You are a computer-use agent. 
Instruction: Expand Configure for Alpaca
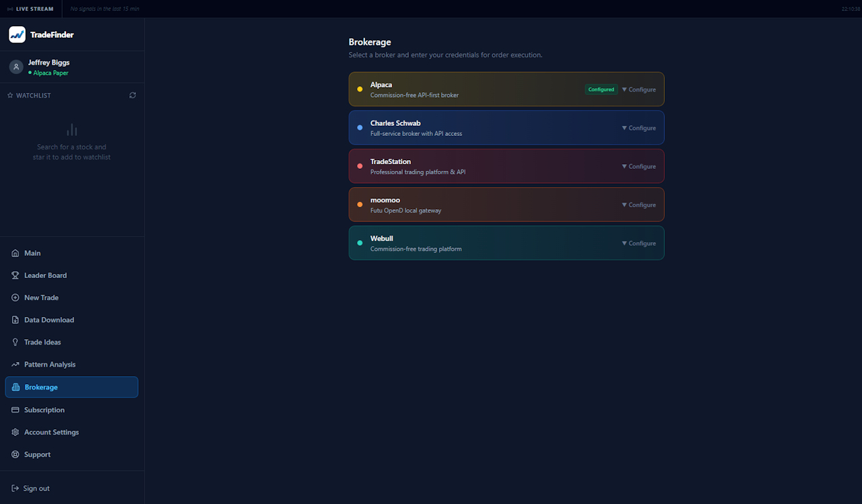pos(639,89)
